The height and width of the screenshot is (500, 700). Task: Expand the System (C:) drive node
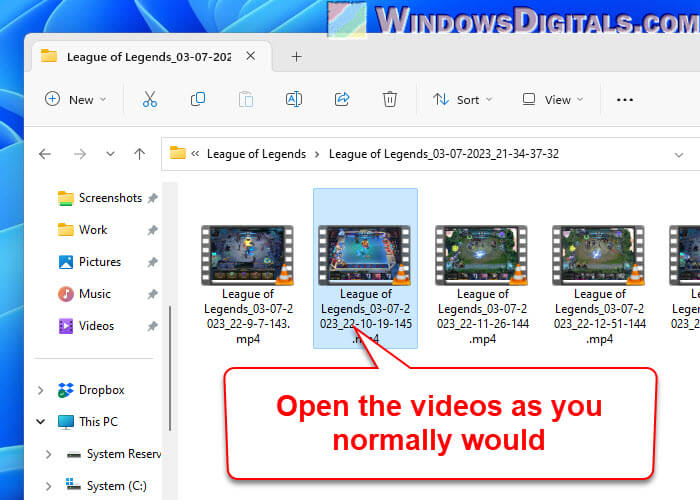click(x=48, y=486)
